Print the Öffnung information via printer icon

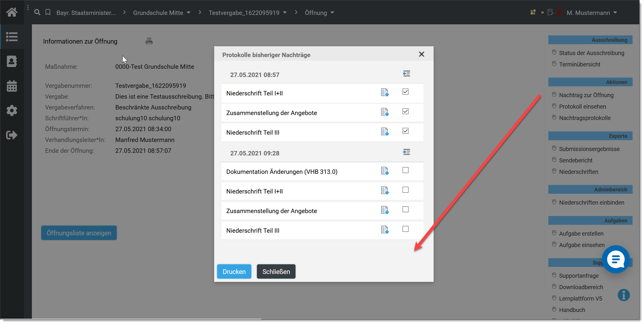point(149,41)
